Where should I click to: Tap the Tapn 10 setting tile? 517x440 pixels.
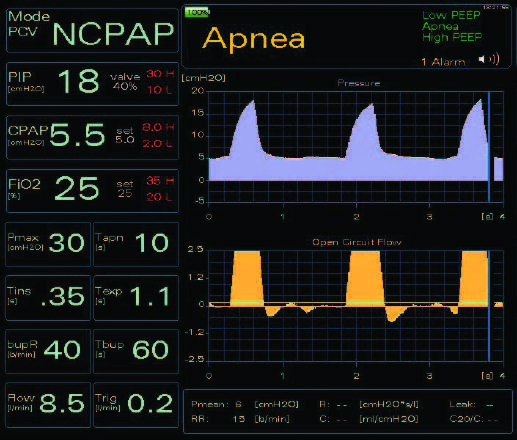coord(136,244)
